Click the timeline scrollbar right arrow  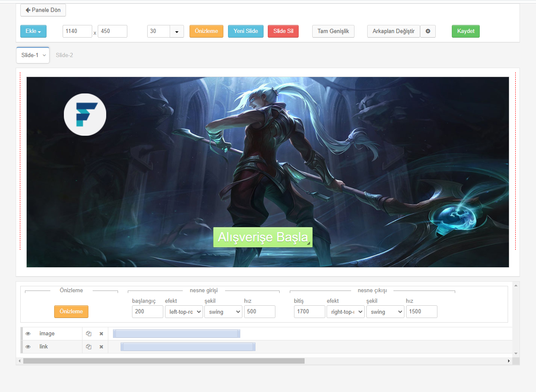coord(509,361)
